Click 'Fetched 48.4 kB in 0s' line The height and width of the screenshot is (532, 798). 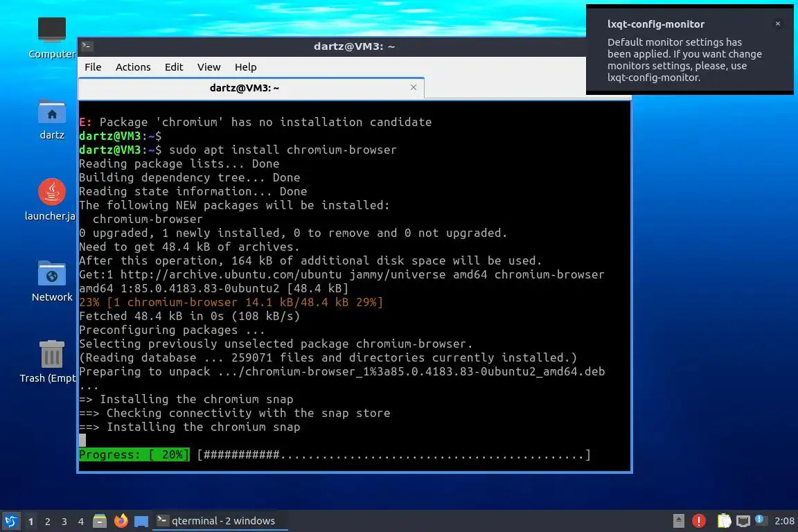click(x=189, y=316)
